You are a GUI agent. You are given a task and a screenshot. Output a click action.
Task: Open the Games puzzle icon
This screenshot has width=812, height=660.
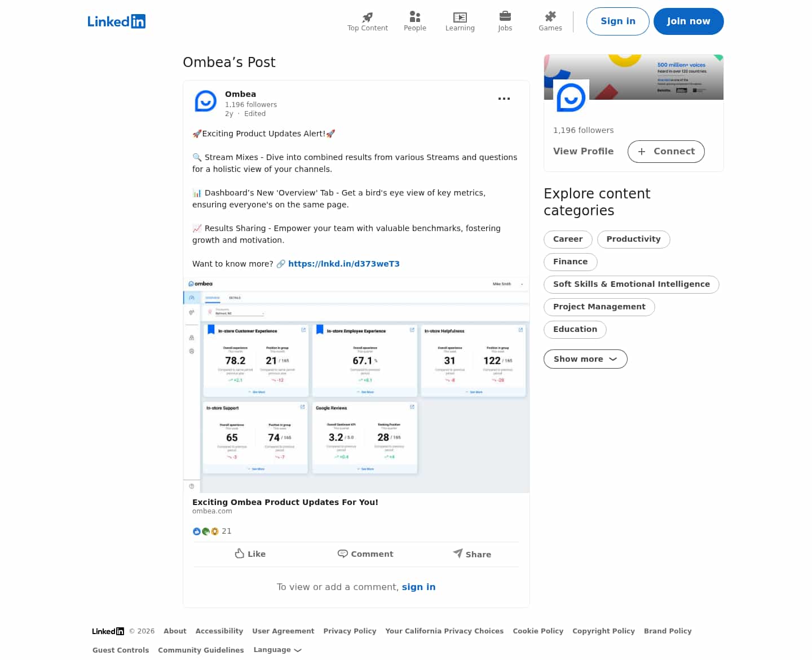pos(550,16)
